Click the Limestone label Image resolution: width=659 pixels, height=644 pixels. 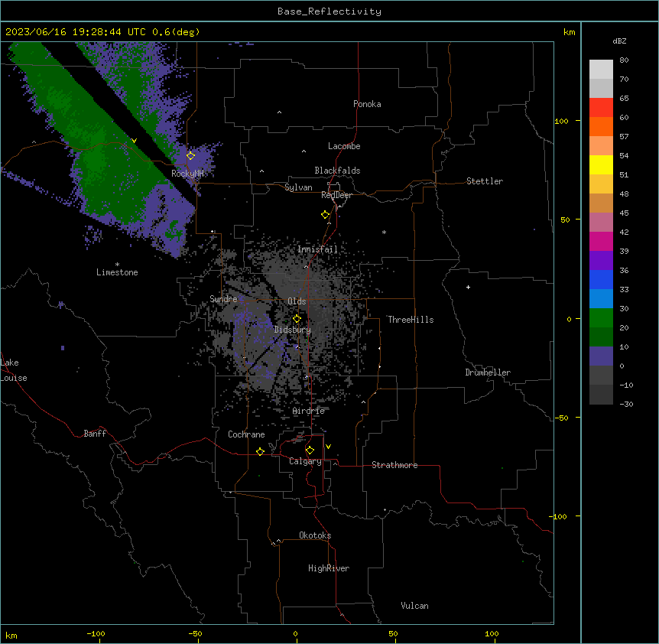(117, 272)
